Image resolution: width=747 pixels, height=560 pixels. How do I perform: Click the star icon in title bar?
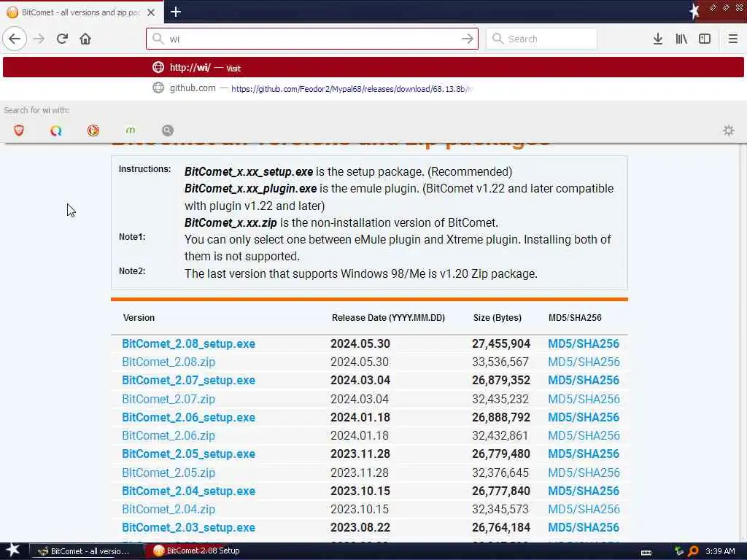pyautogui.click(x=694, y=12)
